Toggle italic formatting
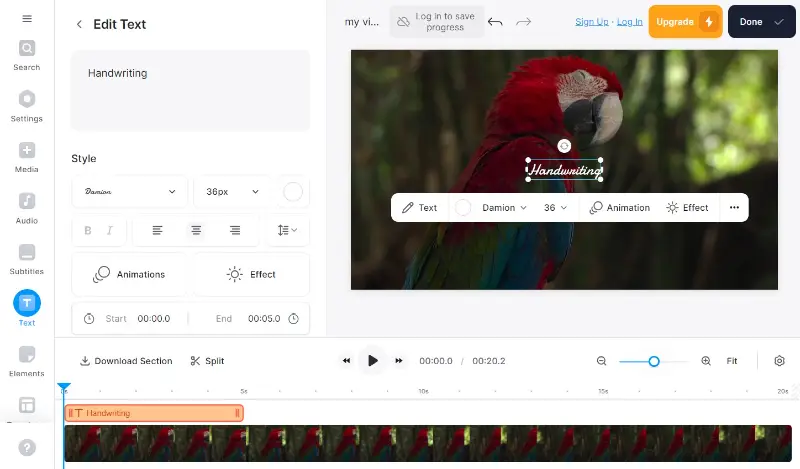Viewport: 800px width, 469px height. (109, 230)
